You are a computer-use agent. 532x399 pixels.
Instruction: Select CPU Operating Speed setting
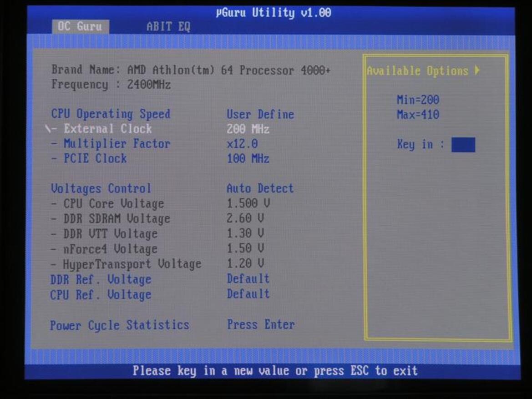pos(111,114)
